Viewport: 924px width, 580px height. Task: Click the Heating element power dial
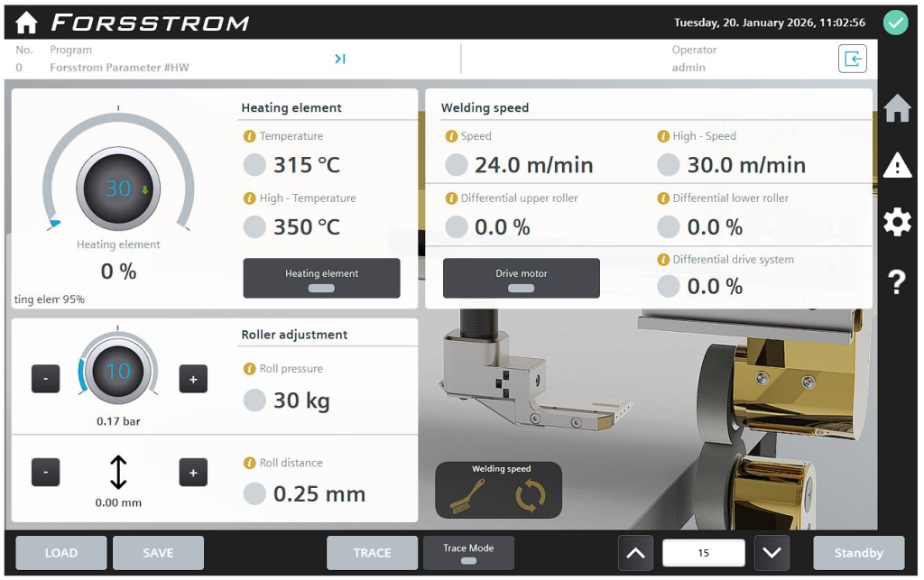pos(118,189)
